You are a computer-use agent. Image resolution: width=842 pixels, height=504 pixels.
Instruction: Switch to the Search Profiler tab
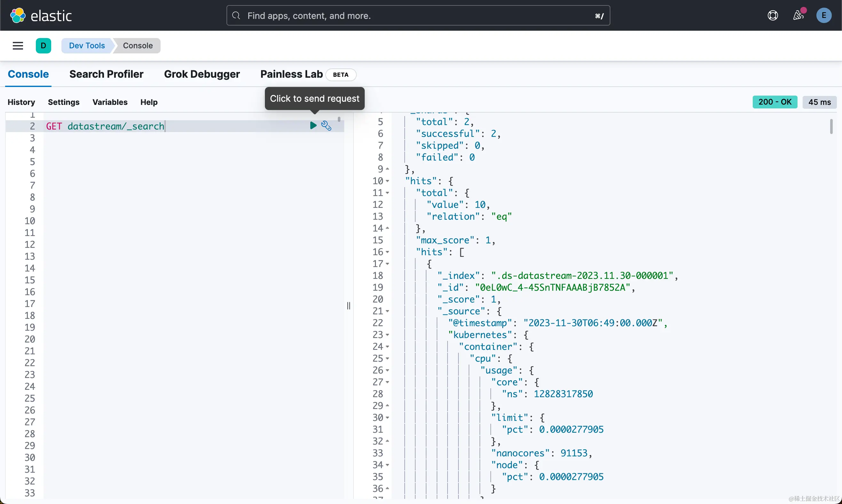pyautogui.click(x=106, y=74)
